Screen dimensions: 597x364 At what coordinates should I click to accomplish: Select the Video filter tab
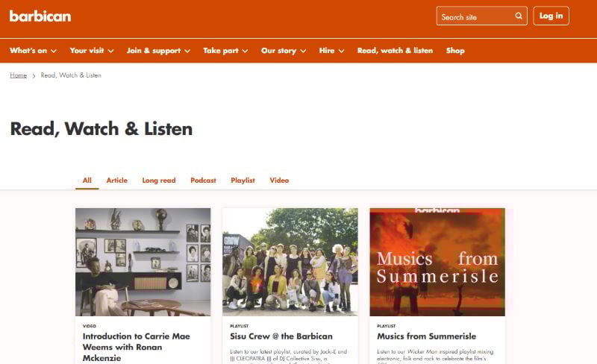click(x=279, y=181)
